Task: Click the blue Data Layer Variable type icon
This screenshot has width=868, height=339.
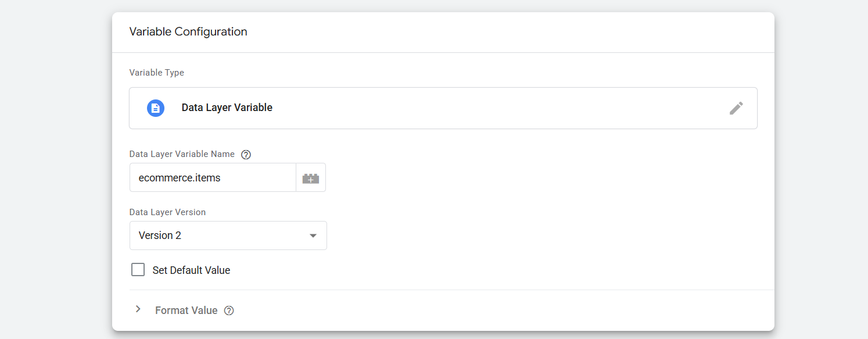Action: [x=156, y=108]
